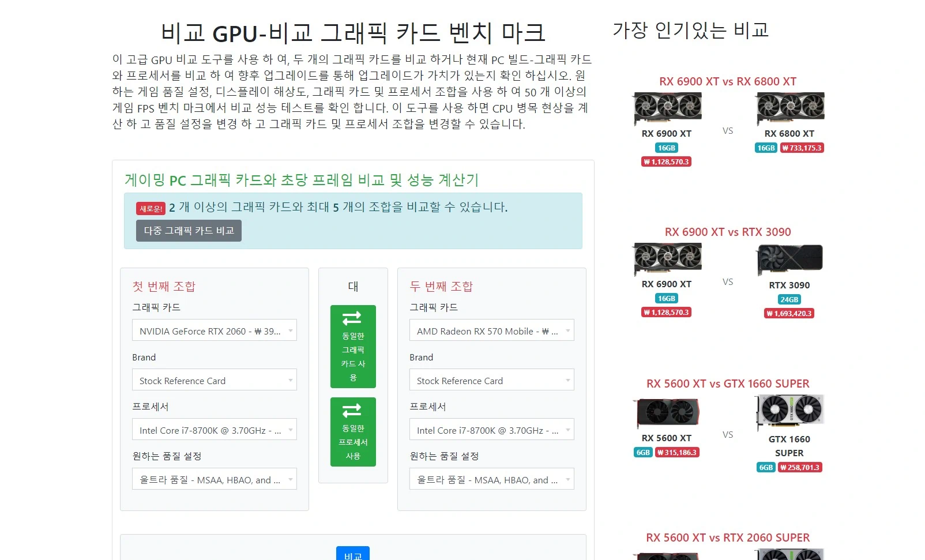This screenshot has width=925, height=560.
Task: Click the ₩ 733,175.3 price badge
Action: 802,148
